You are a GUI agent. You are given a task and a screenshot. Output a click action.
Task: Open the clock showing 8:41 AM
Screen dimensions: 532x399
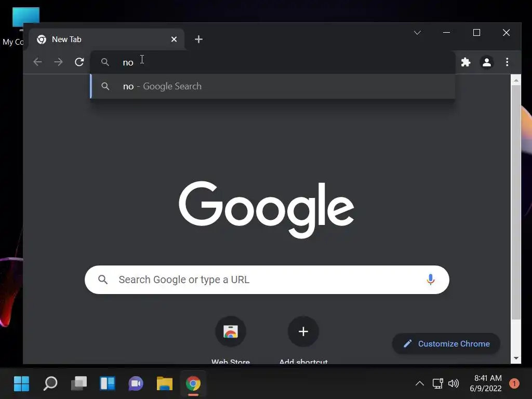point(486,383)
